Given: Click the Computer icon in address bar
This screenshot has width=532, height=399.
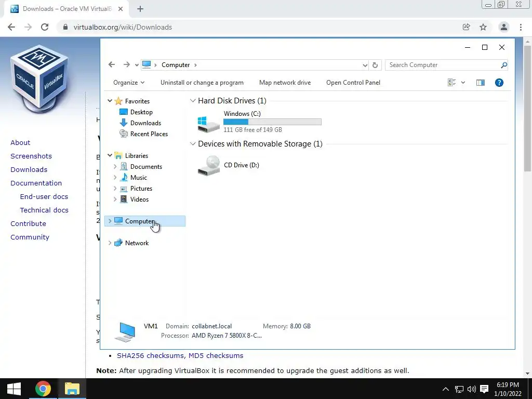Looking at the screenshot, I should pos(146,64).
